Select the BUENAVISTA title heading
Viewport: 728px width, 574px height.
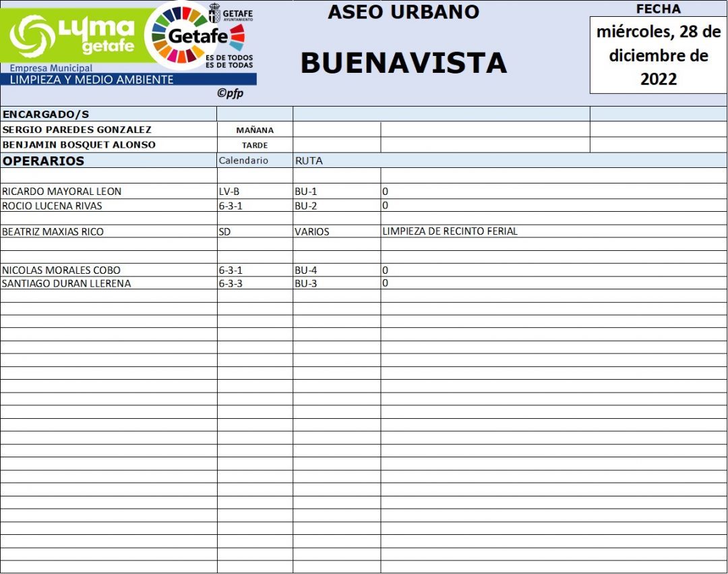(403, 63)
